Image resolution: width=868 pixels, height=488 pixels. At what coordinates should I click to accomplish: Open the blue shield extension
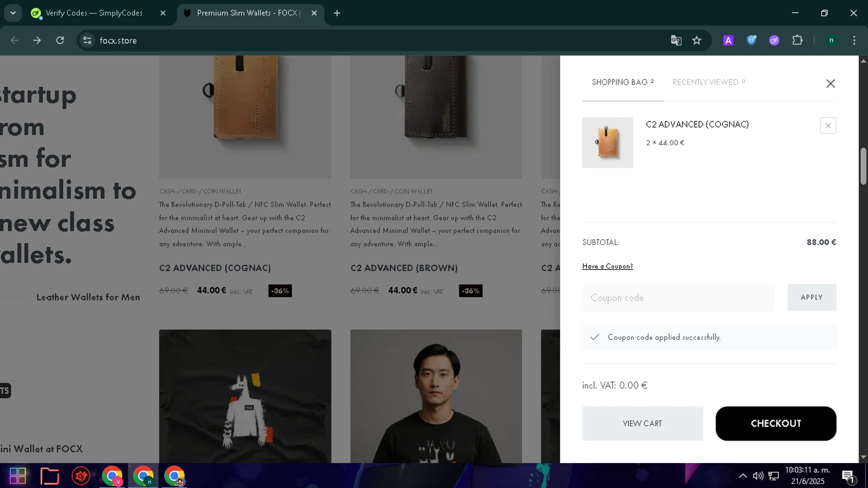click(752, 41)
